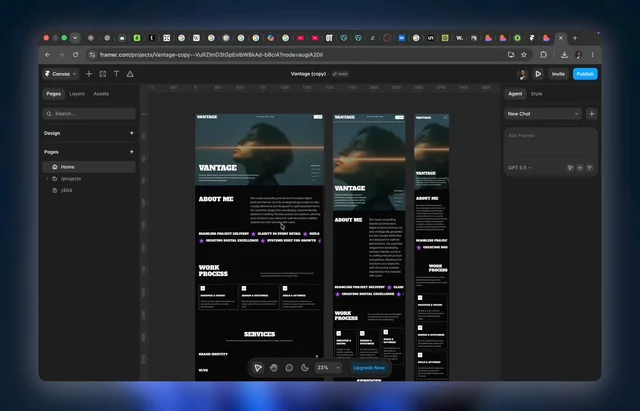Select the Home page
The image size is (640, 411).
click(89, 167)
